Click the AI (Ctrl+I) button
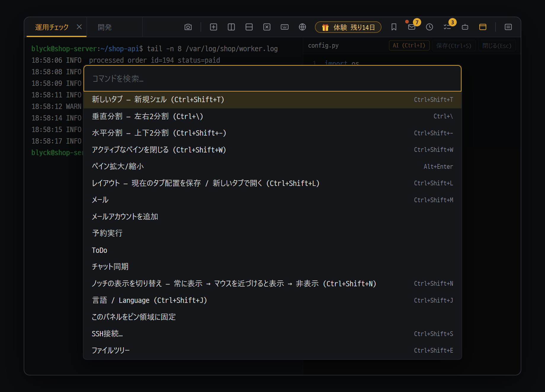This screenshot has height=392, width=545. click(x=409, y=46)
